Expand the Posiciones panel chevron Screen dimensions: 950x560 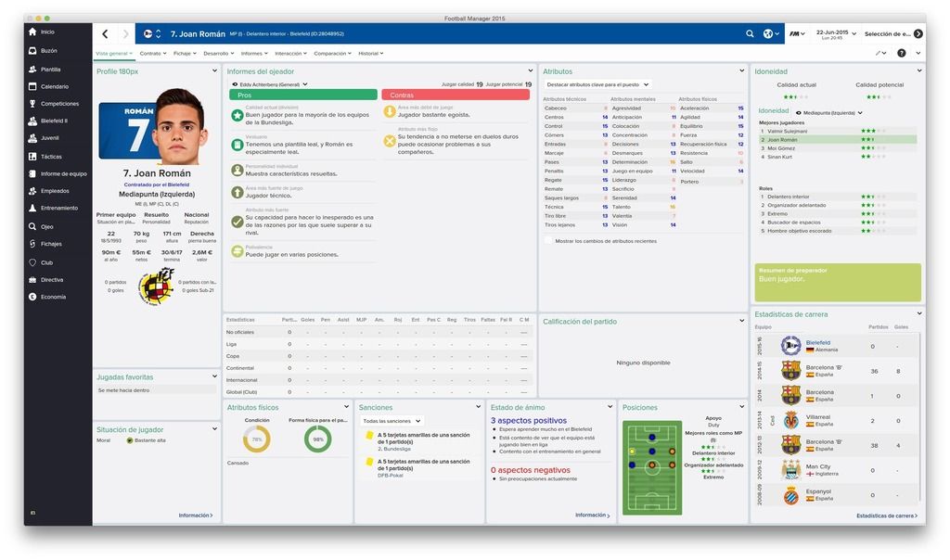click(741, 407)
